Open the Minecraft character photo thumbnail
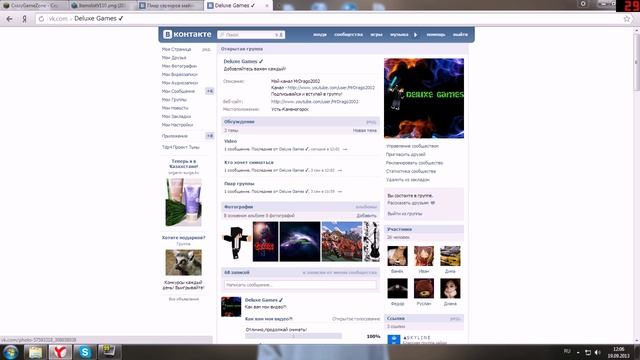The width and height of the screenshot is (640, 360). 236,242
